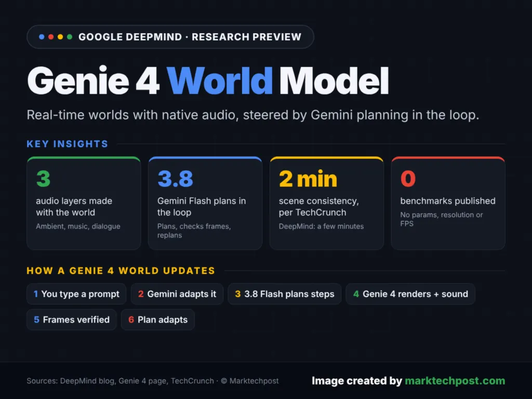The height and width of the screenshot is (399, 532).
Task: Click HOW A GENIE 4 WORLD UPDATES heading
Action: [121, 271]
